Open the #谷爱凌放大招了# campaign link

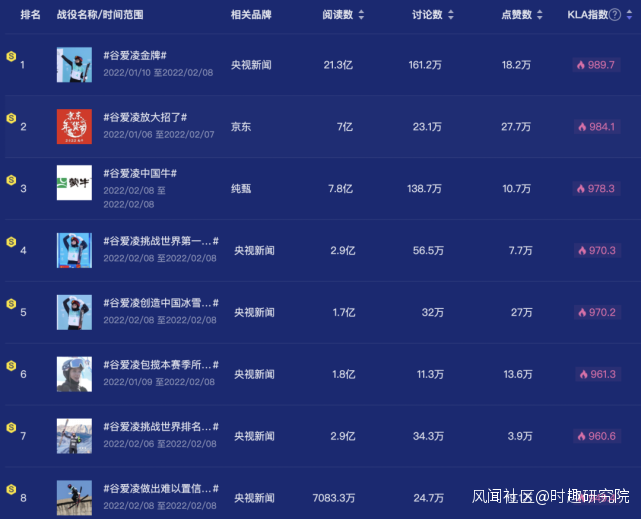[145, 117]
